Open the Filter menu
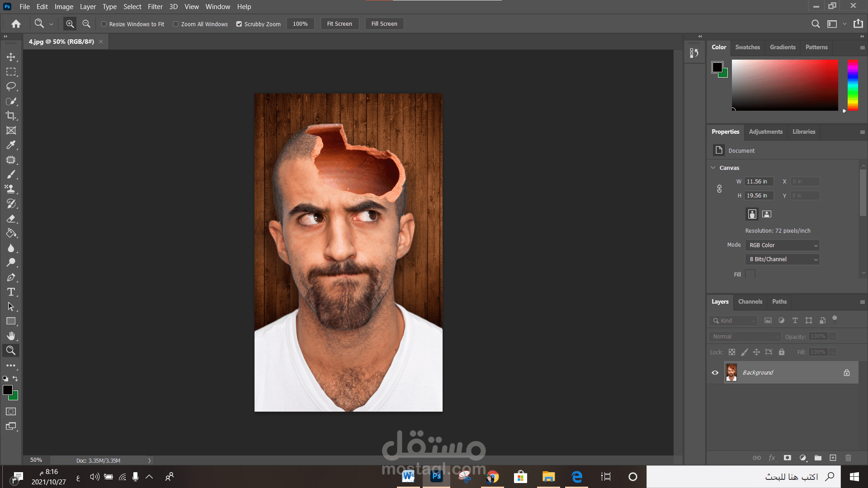Image resolution: width=868 pixels, height=488 pixels. [155, 7]
